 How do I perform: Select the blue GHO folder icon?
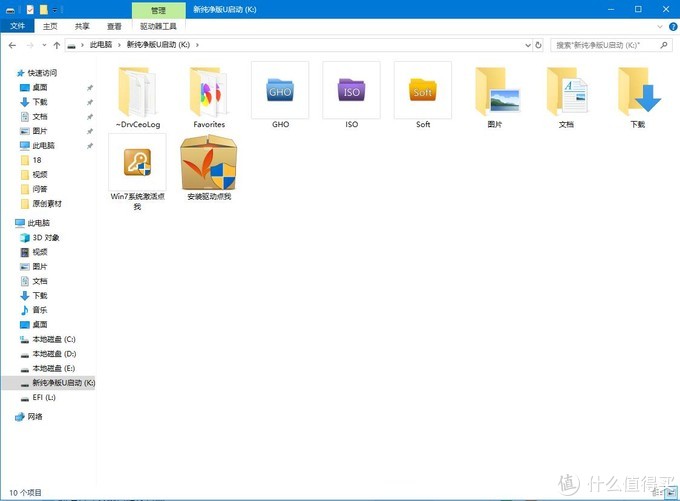click(280, 90)
